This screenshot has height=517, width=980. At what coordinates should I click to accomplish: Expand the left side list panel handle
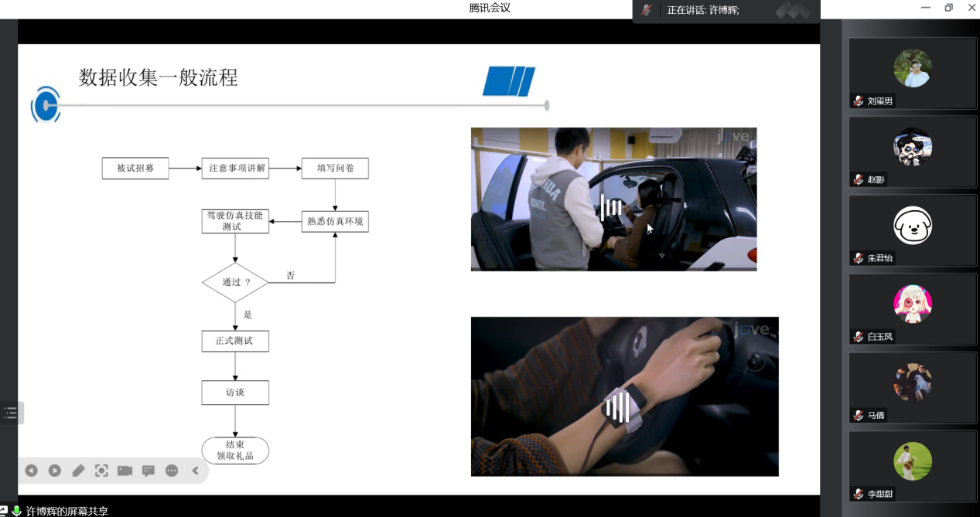coord(11,413)
